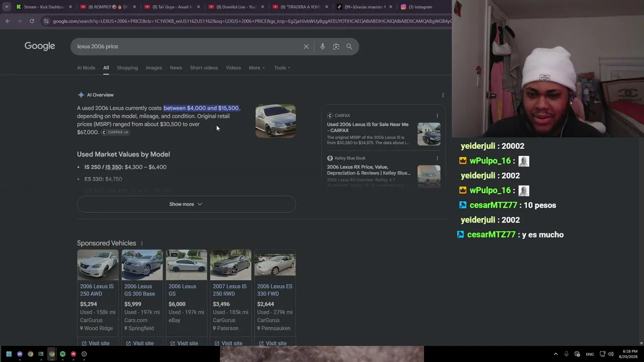Screen dimensions: 644x362
Task: Click the Google search input field
Action: [x=186, y=46]
